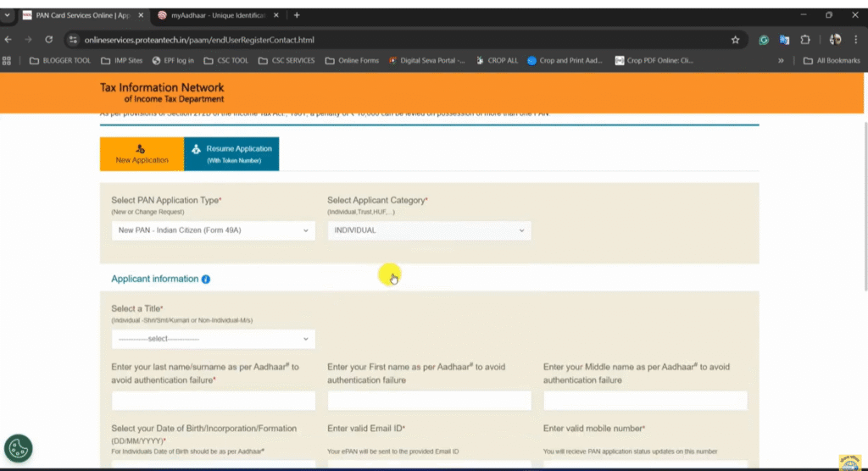The image size is (868, 471).
Task: Select the New Application tab
Action: (142, 153)
